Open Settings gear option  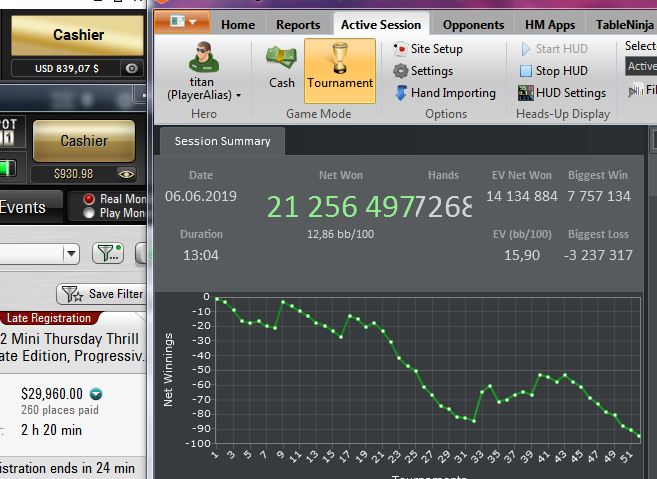423,71
